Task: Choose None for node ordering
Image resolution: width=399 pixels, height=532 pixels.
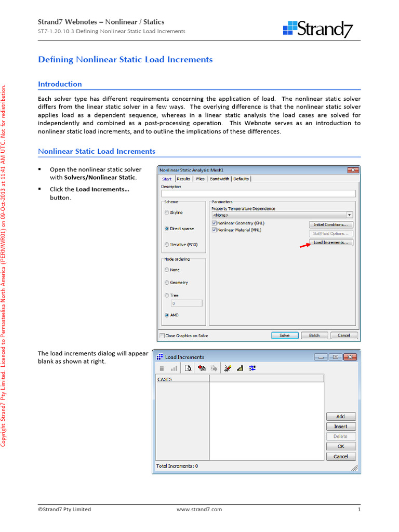Action: coord(172,270)
